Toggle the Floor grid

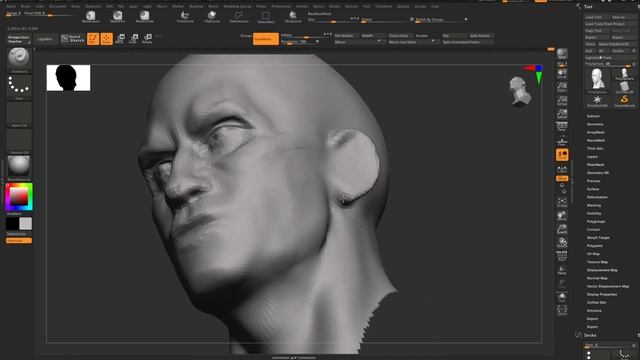click(x=562, y=141)
